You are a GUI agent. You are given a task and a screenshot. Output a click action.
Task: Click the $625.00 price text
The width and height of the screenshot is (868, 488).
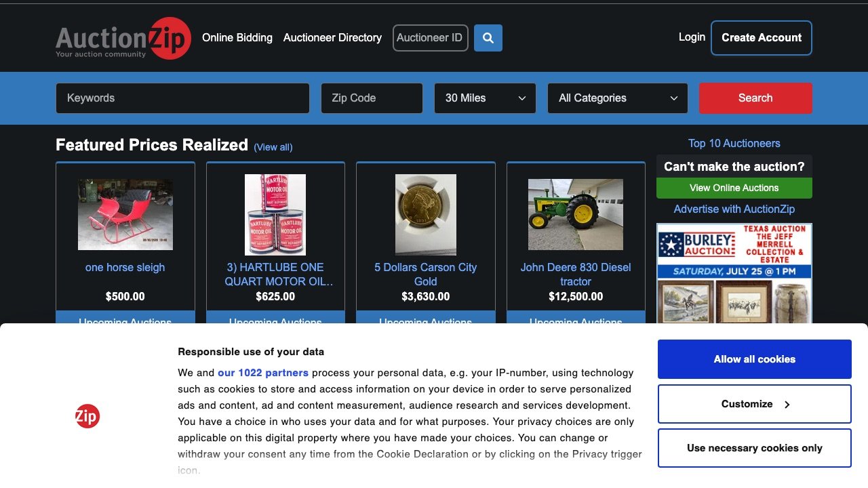pyautogui.click(x=275, y=297)
